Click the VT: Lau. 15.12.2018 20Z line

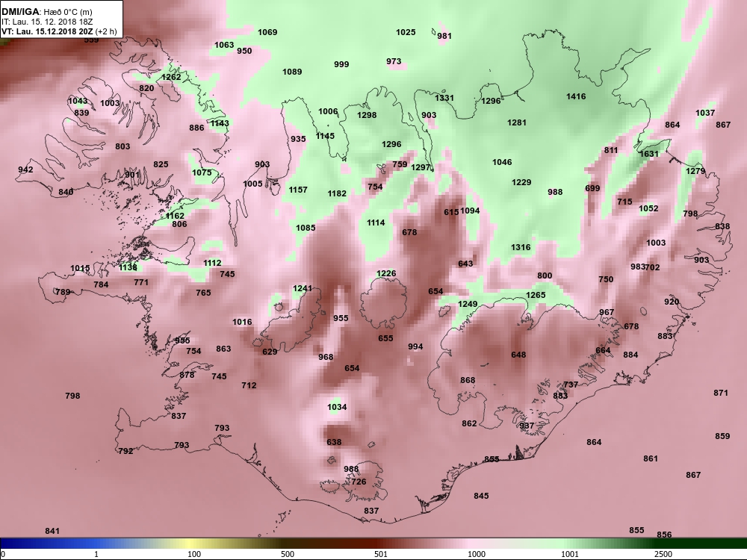pyautogui.click(x=58, y=31)
